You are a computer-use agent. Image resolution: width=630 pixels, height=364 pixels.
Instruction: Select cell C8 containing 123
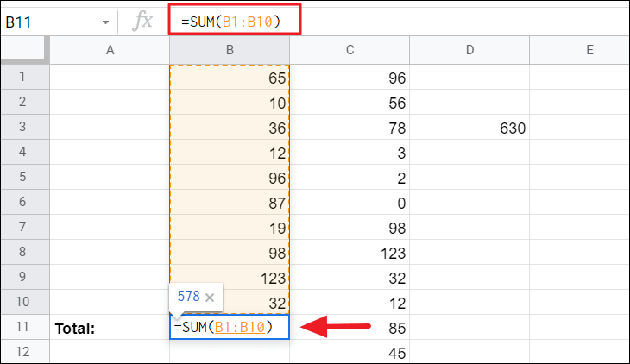(350, 254)
